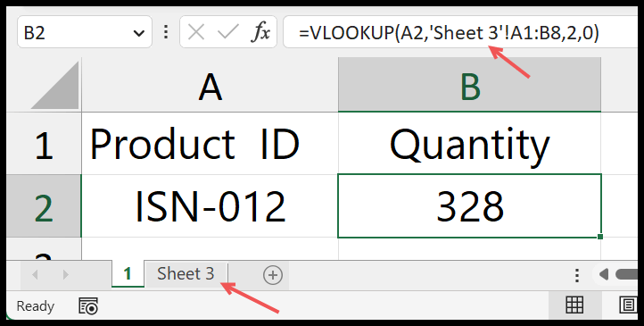Click the horizontal scrollbar thumb

click(626, 274)
